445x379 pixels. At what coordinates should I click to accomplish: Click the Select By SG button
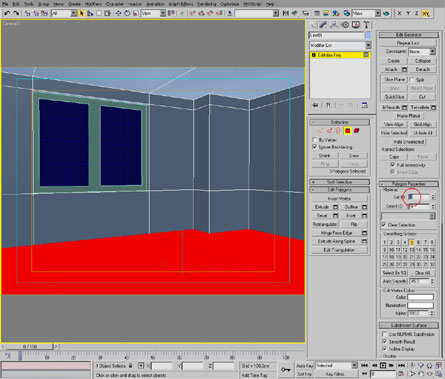[x=394, y=273]
